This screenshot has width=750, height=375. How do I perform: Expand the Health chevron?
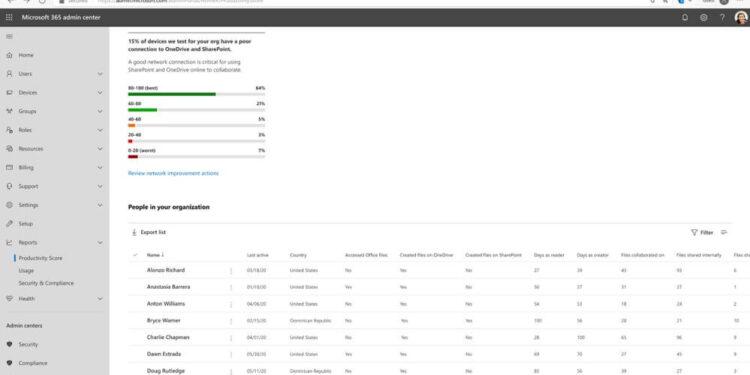click(x=100, y=298)
